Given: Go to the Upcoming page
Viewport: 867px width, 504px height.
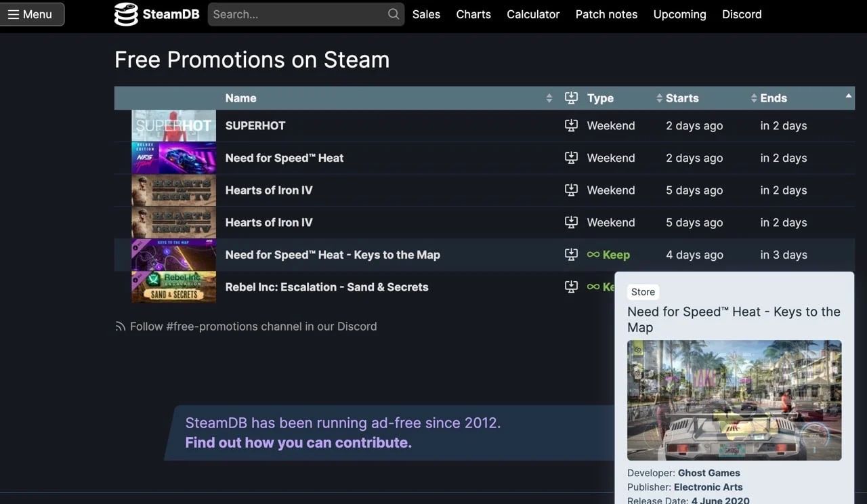Looking at the screenshot, I should 679,14.
